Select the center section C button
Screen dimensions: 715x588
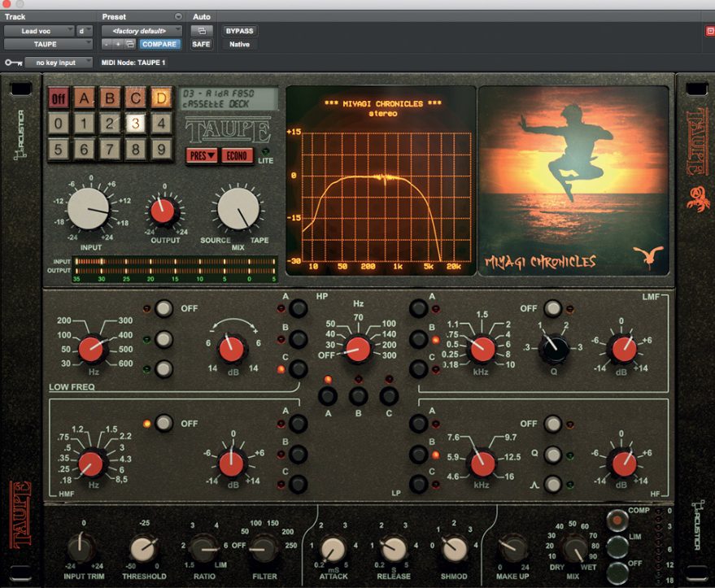[x=389, y=396]
